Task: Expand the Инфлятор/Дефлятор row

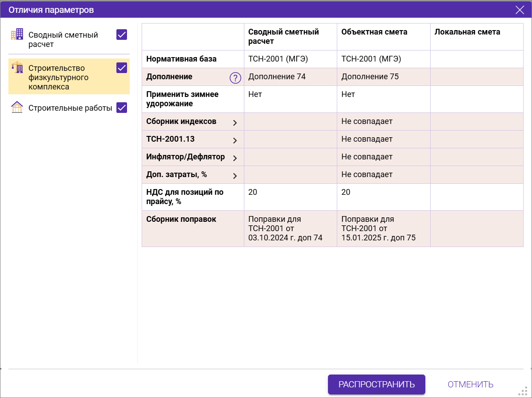Action: (235, 158)
